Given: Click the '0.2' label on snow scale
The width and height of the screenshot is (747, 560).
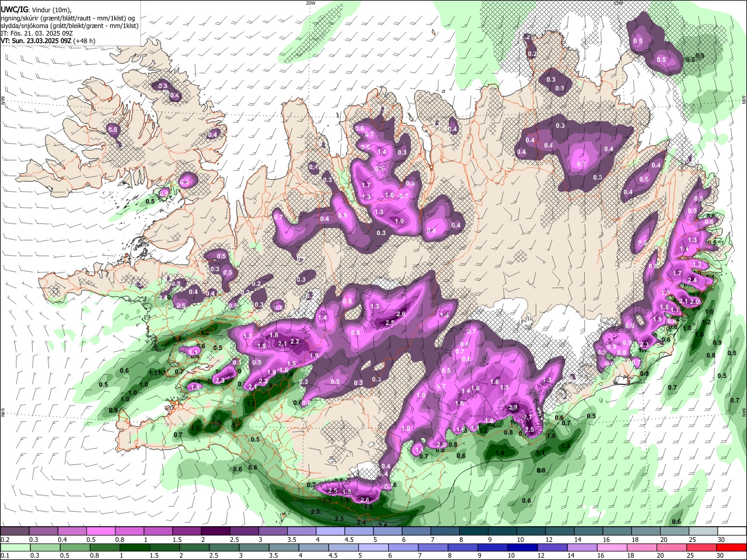Looking at the screenshot, I should point(5,540).
